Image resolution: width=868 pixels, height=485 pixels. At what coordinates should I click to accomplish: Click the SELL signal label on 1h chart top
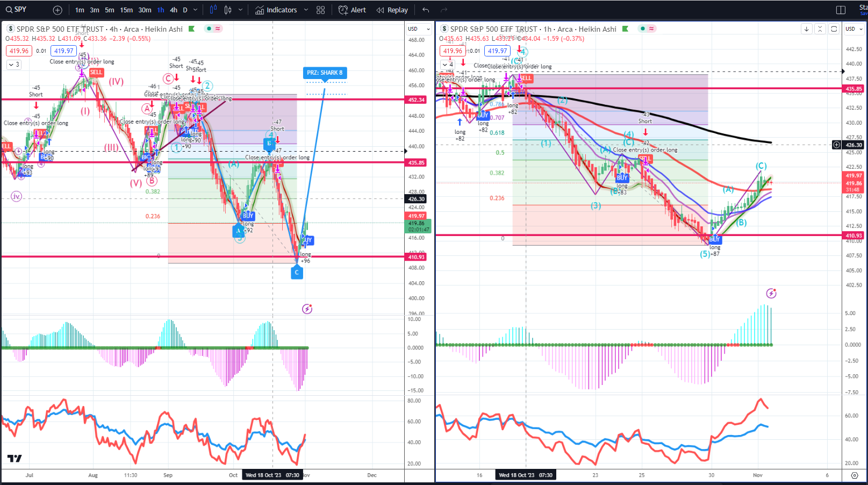(526, 78)
